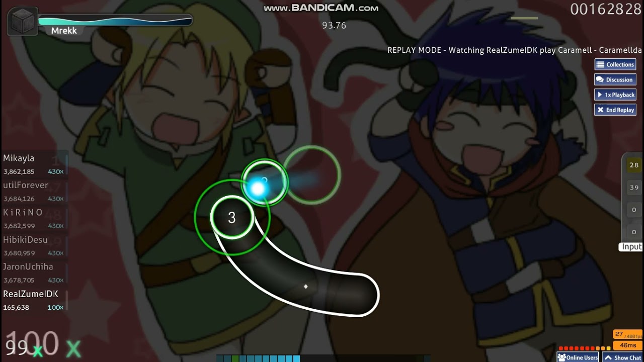Click the Mrekk player name label
The height and width of the screenshot is (362, 644).
click(64, 31)
